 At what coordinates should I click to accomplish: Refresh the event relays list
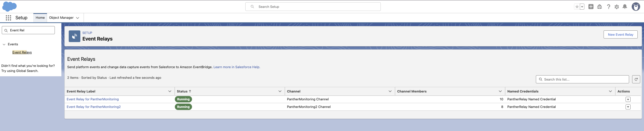[636, 79]
